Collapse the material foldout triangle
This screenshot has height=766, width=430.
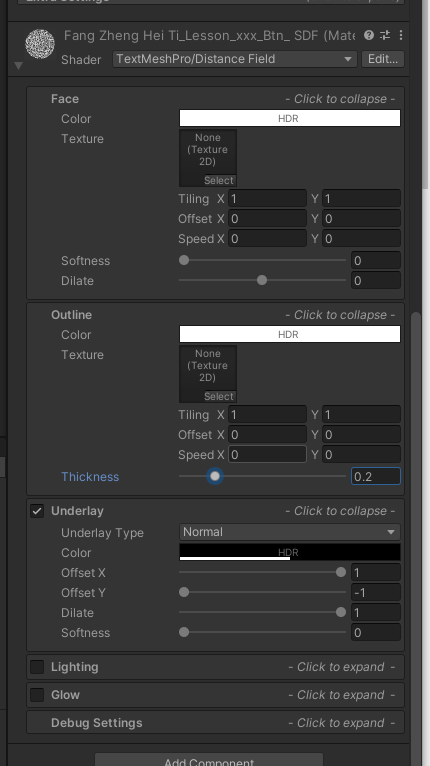pos(19,65)
